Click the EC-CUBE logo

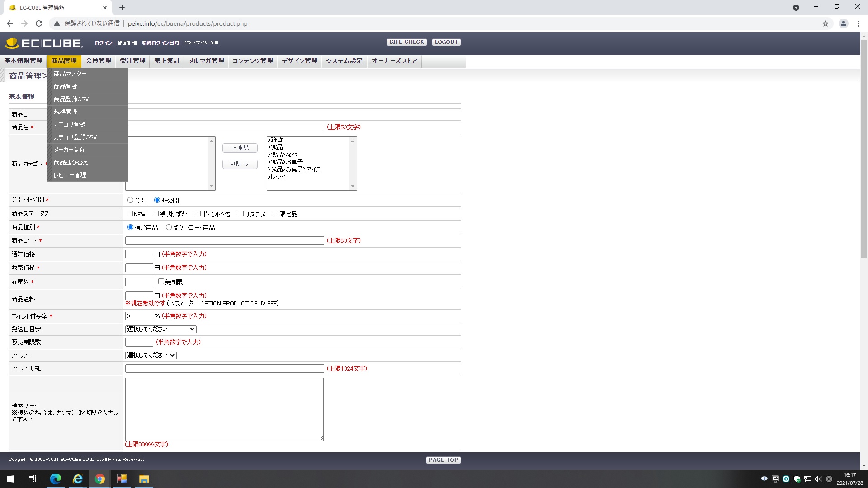pos(44,43)
